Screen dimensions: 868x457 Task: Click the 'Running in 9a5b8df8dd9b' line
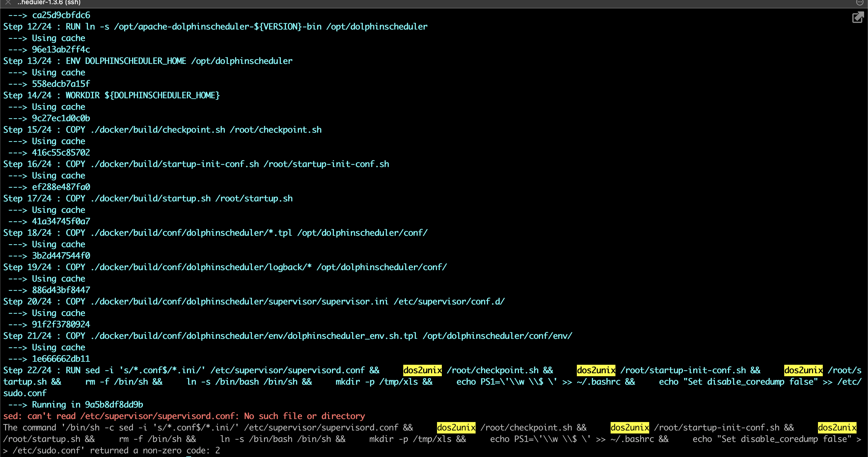coord(87,405)
